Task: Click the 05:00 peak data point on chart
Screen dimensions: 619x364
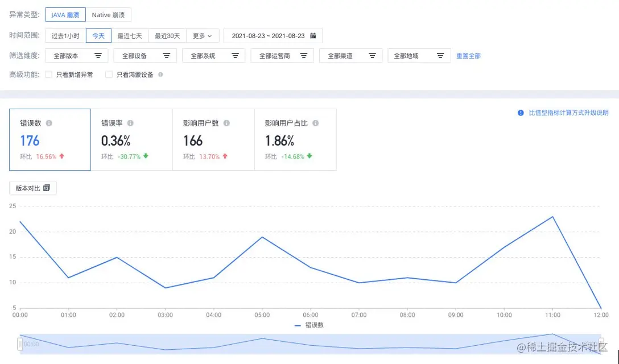Action: (262, 237)
